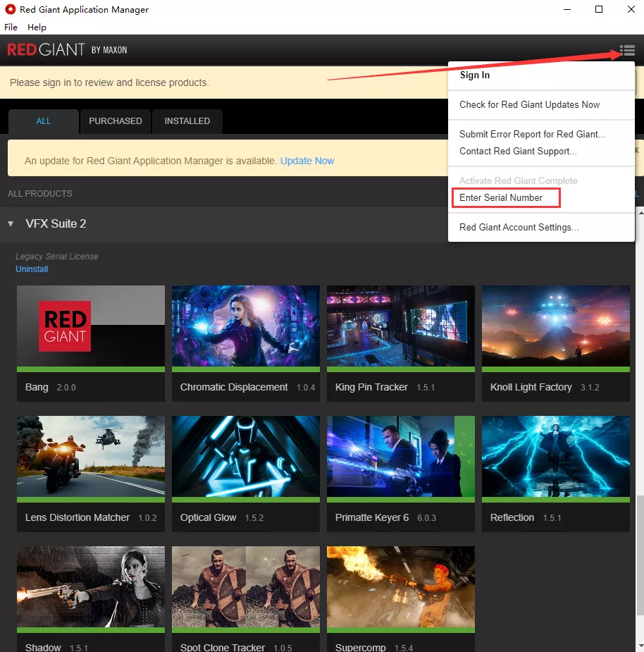Close the Red Giant Application Manager window
Viewport: 644px width, 652px height.
[x=631, y=9]
